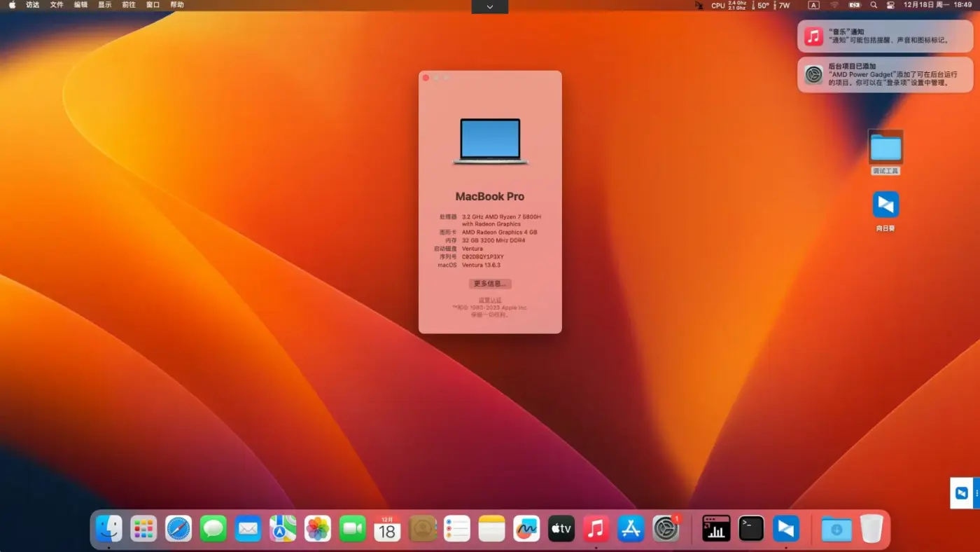This screenshot has width=980, height=552.
Task: Launch Terminal from the Dock
Action: pyautogui.click(x=750, y=529)
